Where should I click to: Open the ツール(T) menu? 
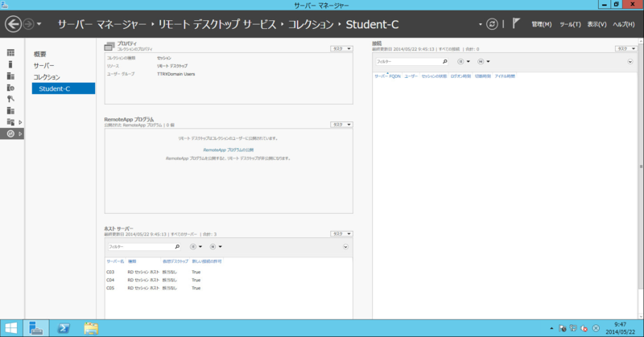[570, 25]
